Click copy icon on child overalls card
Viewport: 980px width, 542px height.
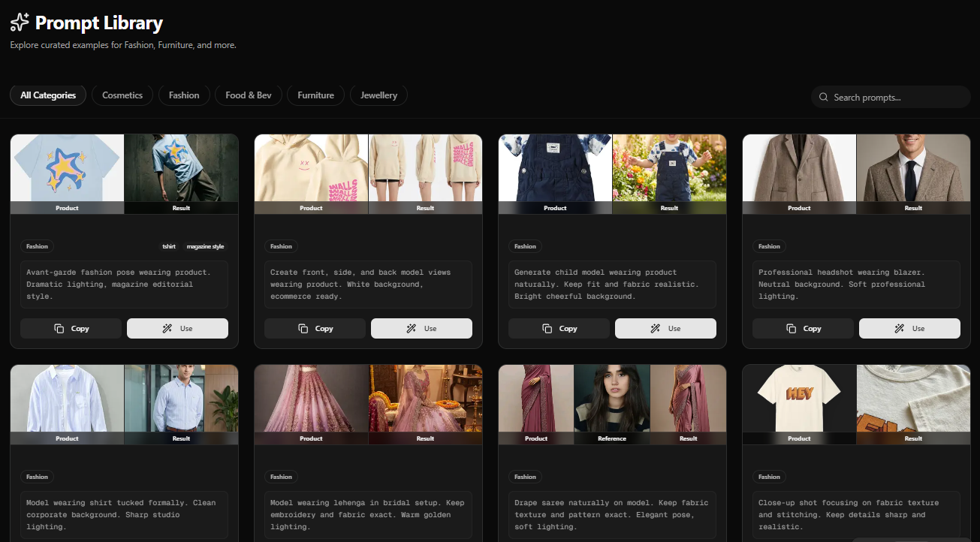(547, 329)
